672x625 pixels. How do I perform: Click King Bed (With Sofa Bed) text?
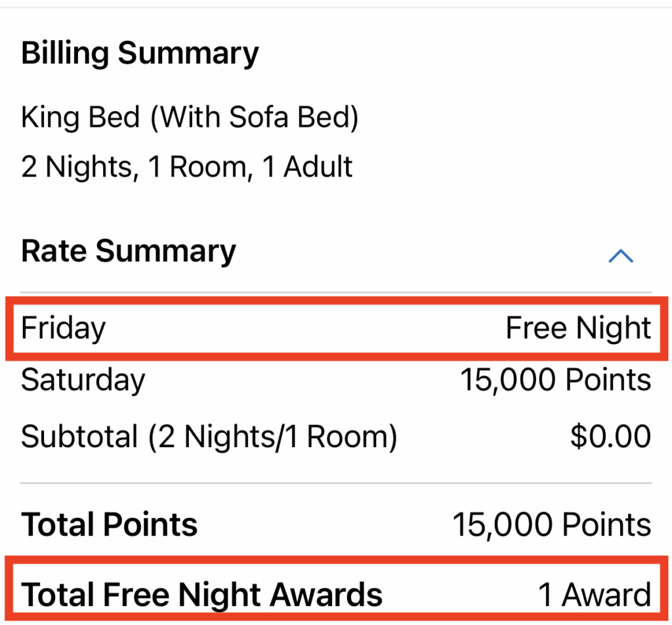pyautogui.click(x=190, y=118)
